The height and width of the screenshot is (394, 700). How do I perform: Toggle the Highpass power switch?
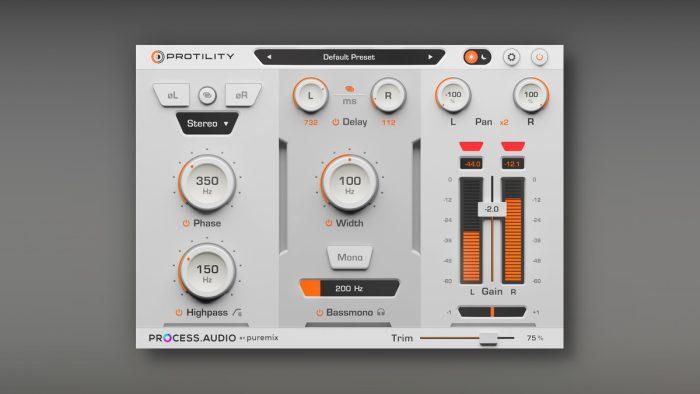point(179,312)
